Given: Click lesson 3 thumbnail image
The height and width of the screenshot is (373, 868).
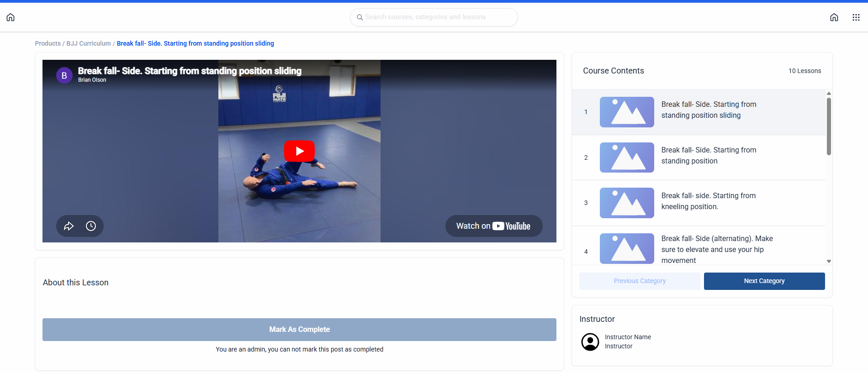Looking at the screenshot, I should 627,203.
